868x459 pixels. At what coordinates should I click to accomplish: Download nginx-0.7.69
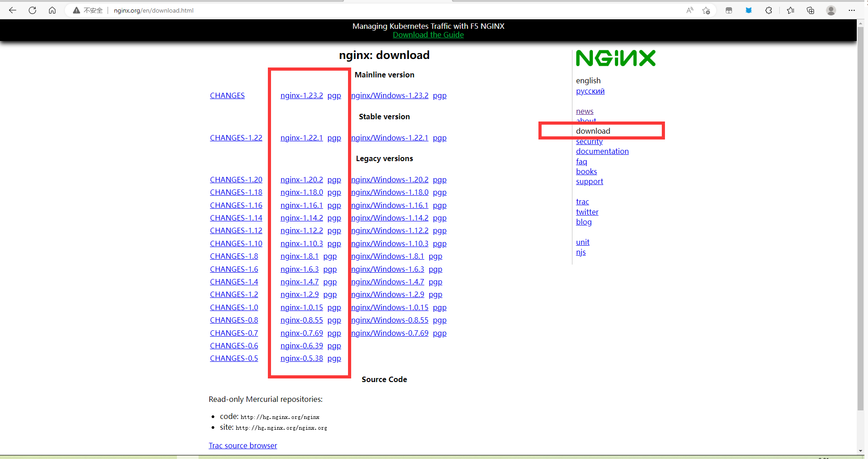[x=302, y=333]
